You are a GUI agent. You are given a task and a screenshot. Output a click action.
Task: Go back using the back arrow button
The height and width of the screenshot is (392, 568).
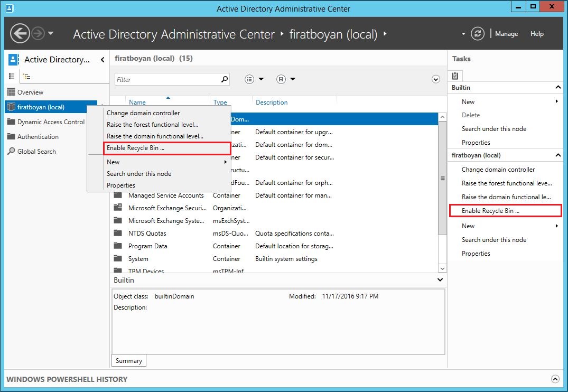pyautogui.click(x=20, y=34)
